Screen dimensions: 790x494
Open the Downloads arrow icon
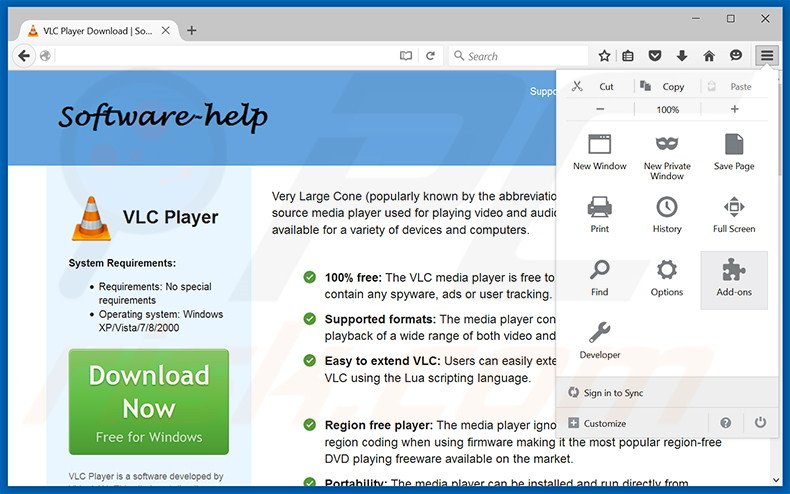coord(682,55)
